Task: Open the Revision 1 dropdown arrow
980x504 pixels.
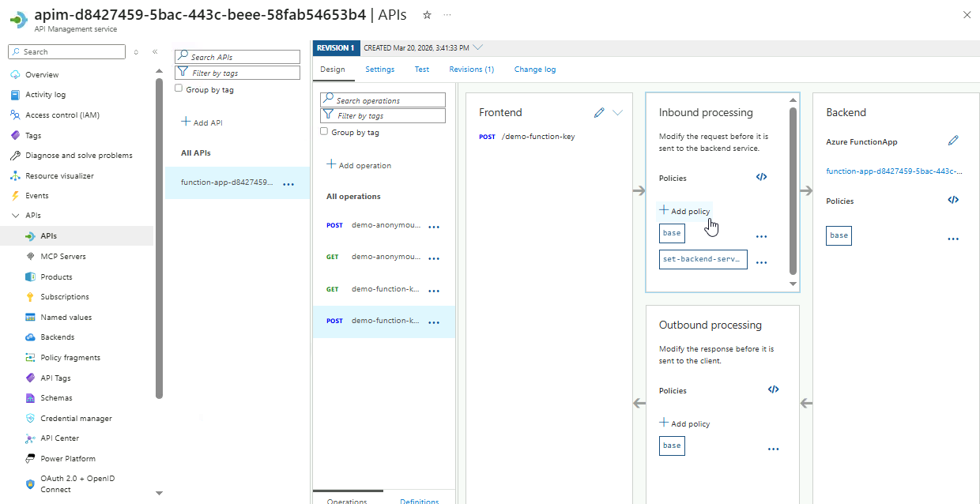Action: click(x=477, y=47)
